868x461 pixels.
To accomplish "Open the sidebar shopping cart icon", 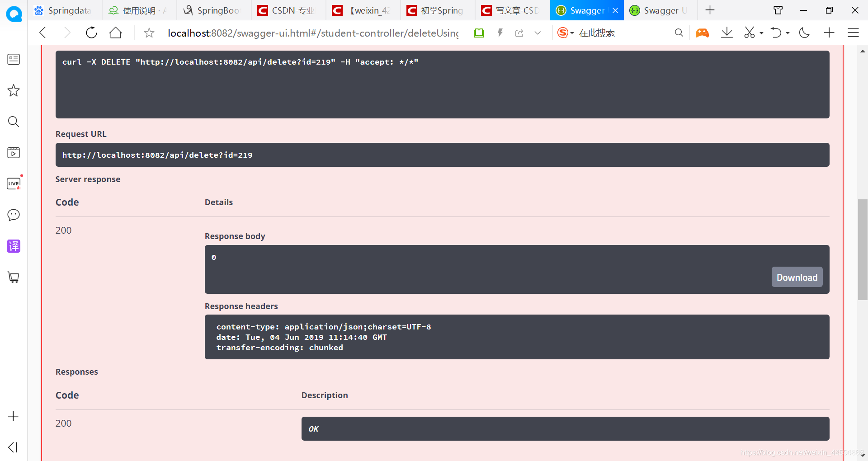I will tap(14, 277).
